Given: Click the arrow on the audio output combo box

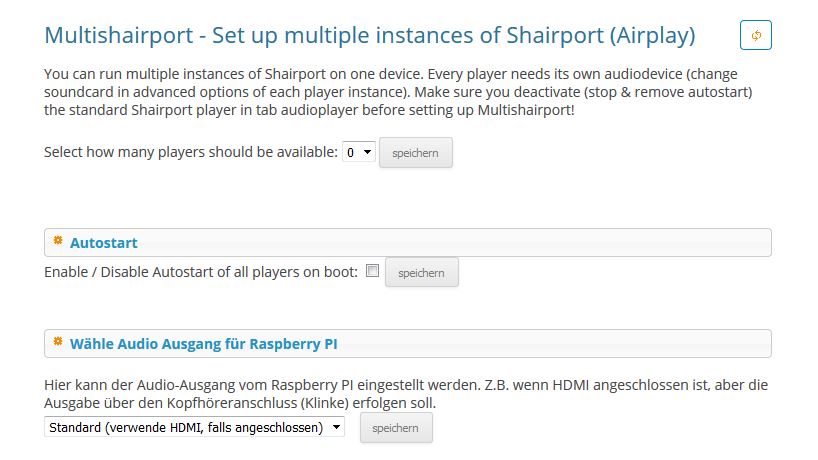Looking at the screenshot, I should [336, 427].
